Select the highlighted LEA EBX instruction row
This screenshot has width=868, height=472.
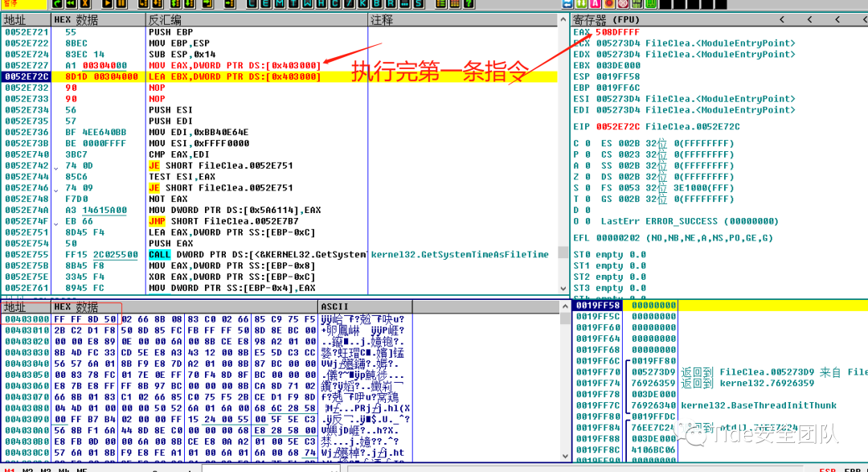click(x=280, y=76)
